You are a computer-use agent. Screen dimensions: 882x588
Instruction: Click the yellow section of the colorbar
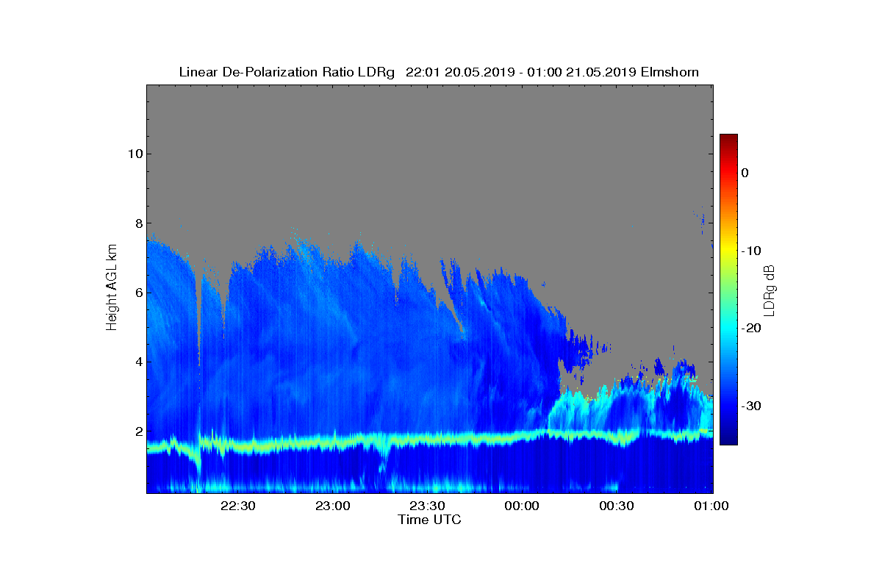click(728, 251)
